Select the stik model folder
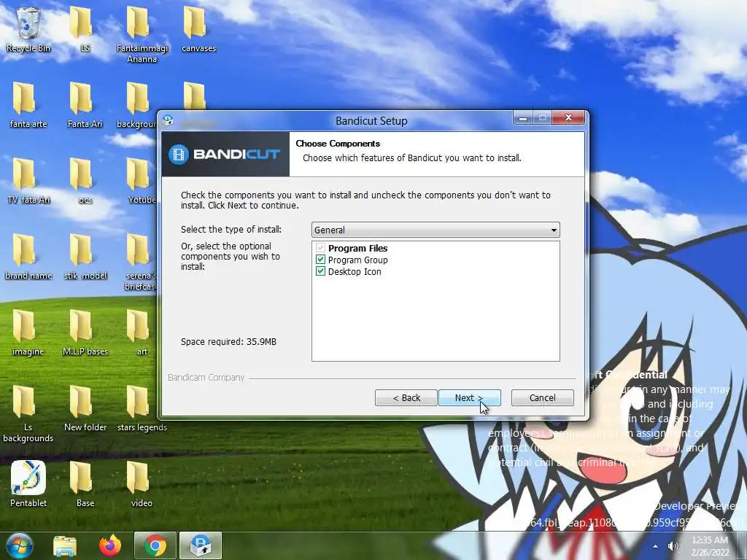This screenshot has height=560, width=747. pyautogui.click(x=85, y=257)
